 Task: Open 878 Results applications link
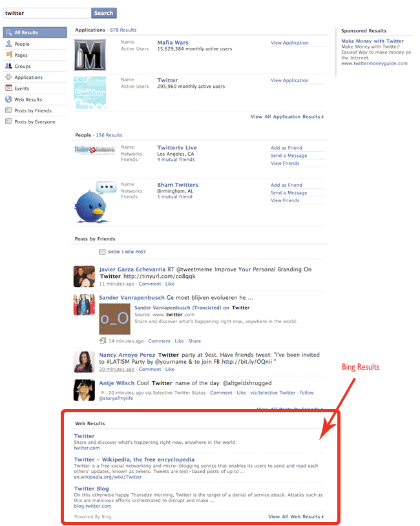coord(123,30)
